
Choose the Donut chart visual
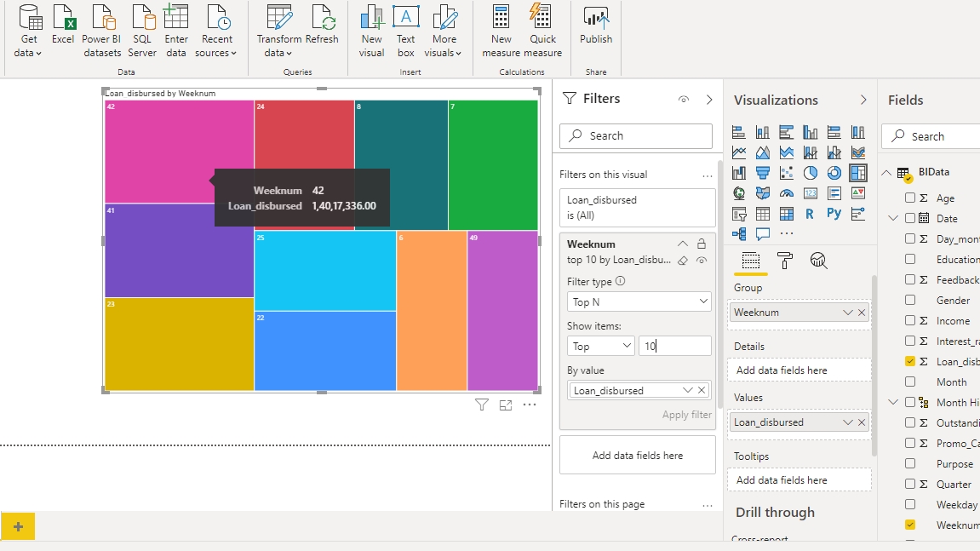(x=834, y=173)
